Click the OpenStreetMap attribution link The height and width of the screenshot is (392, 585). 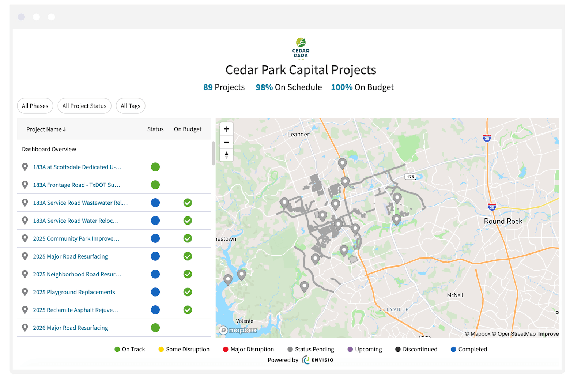point(514,334)
